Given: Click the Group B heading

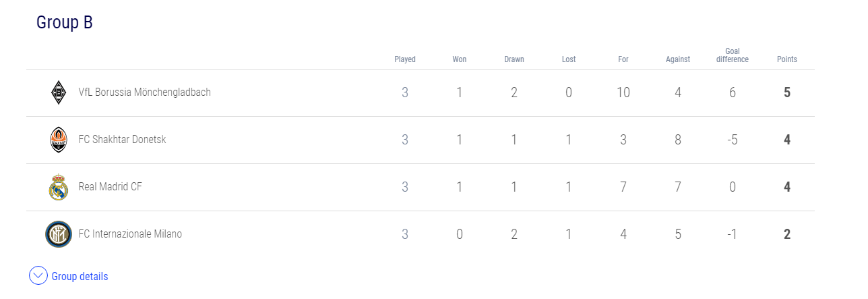Looking at the screenshot, I should pyautogui.click(x=65, y=22).
